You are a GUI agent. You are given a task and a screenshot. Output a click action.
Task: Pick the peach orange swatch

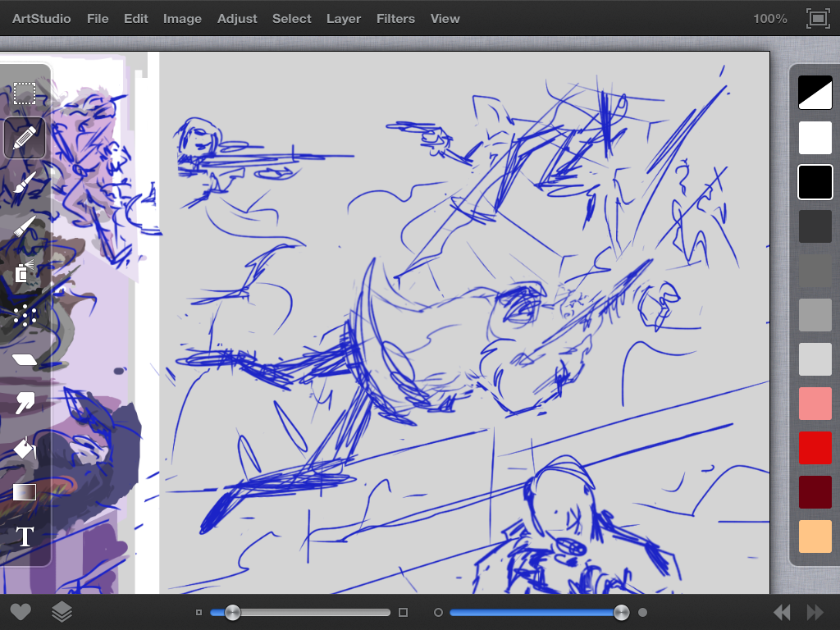pos(815,536)
